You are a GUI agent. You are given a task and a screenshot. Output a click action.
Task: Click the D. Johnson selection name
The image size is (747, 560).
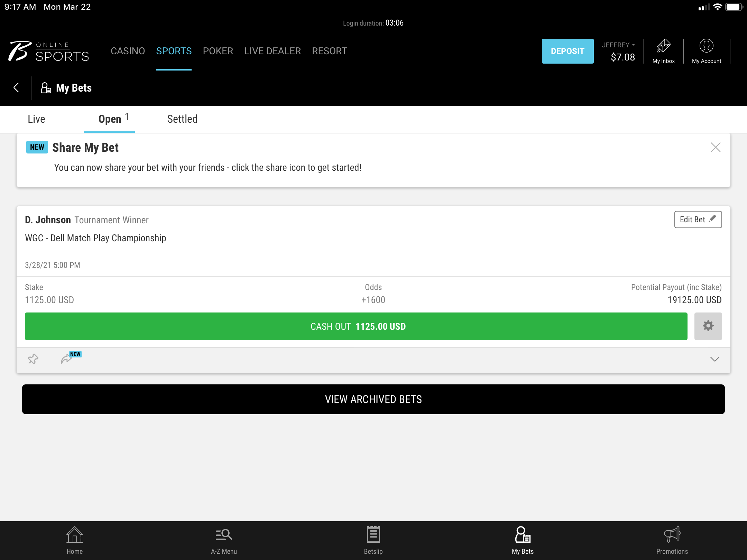pyautogui.click(x=48, y=220)
